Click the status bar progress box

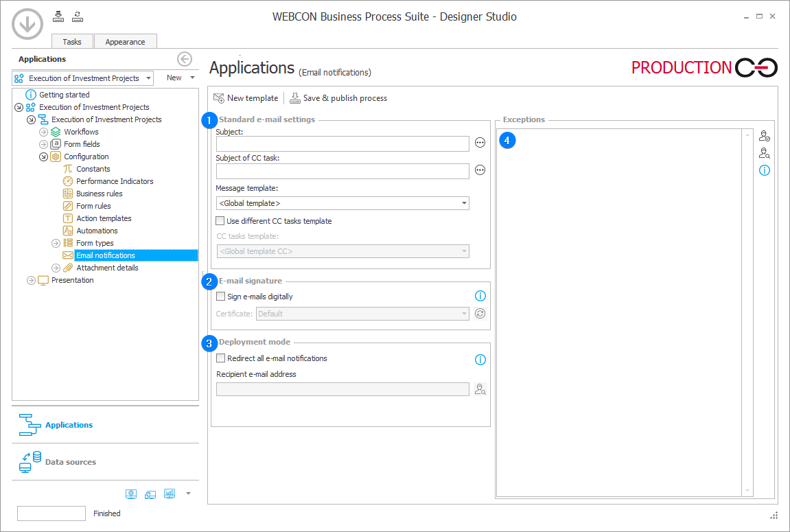pyautogui.click(x=51, y=513)
